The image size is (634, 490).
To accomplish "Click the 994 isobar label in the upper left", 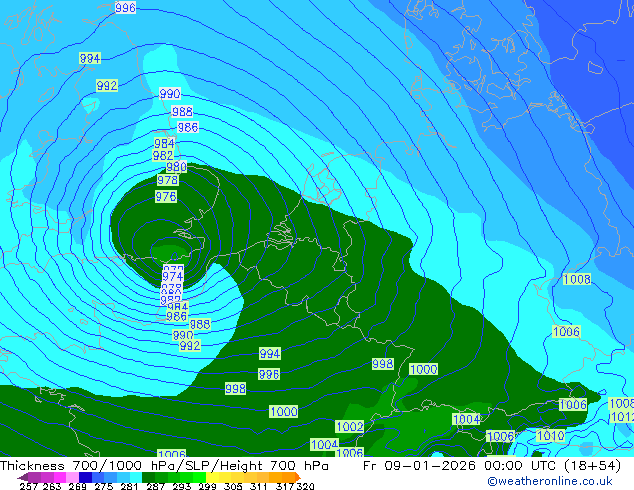I will 90,58.
